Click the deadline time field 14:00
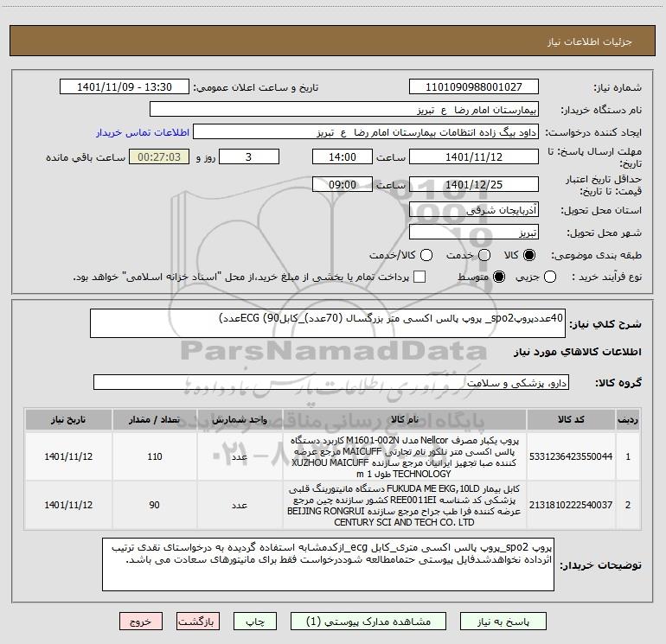This screenshot has width=666, height=644. point(343,156)
